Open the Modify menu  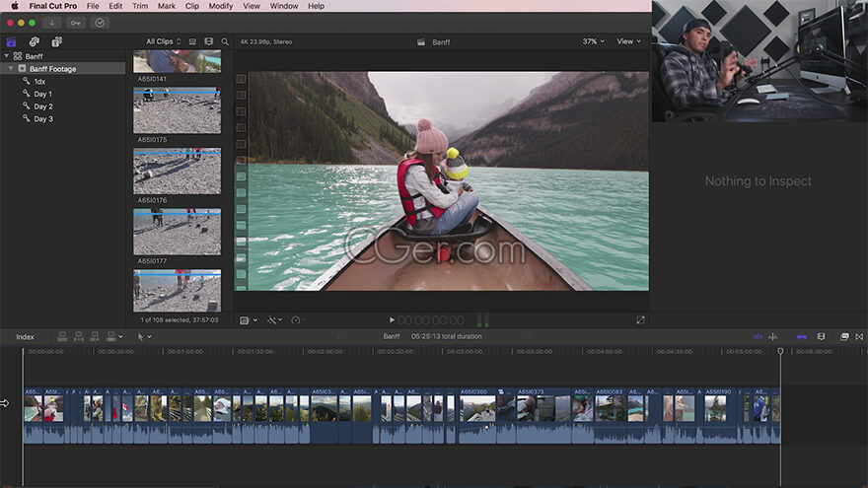pos(221,6)
